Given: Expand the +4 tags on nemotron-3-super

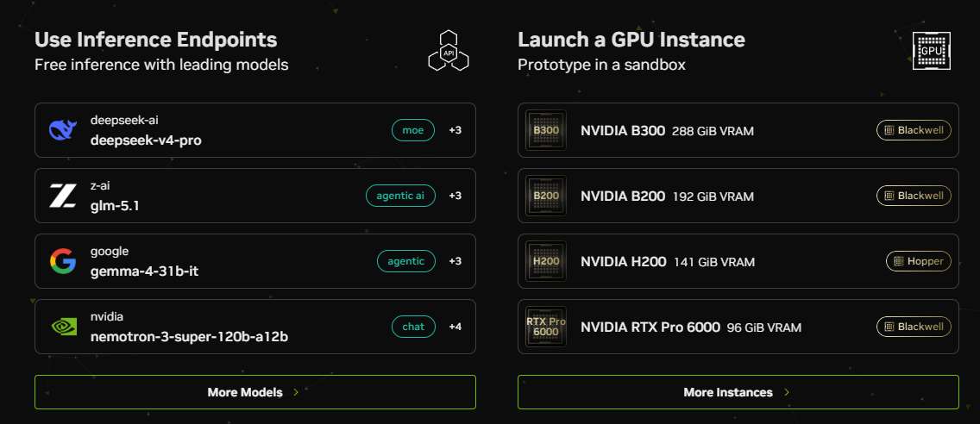Looking at the screenshot, I should click(x=455, y=327).
